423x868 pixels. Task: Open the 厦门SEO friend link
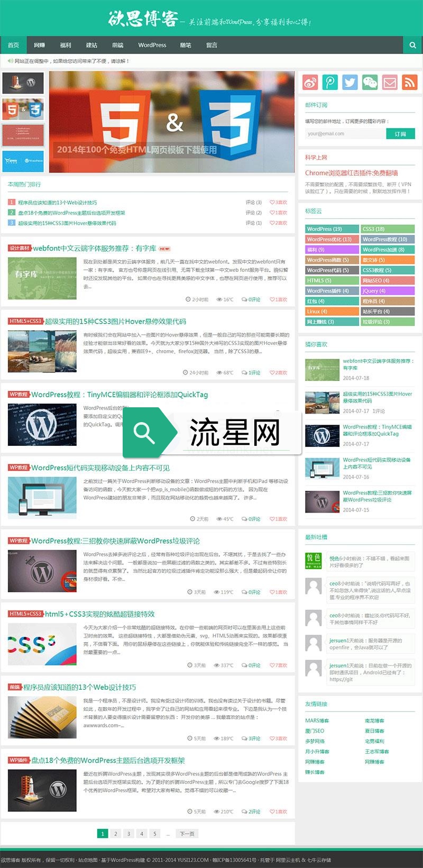point(315,730)
